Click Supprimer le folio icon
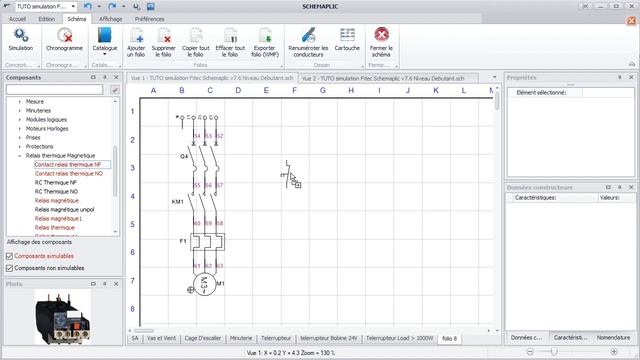The height and width of the screenshot is (360, 640). 164,36
